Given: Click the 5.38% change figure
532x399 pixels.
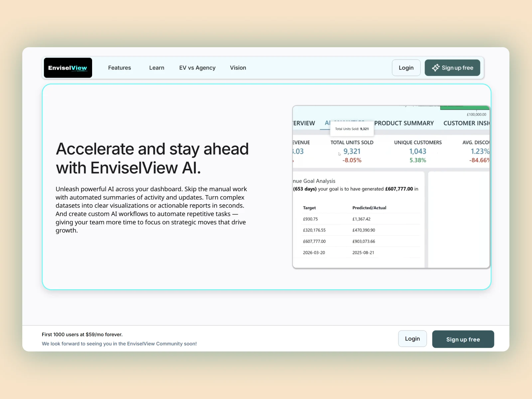Looking at the screenshot, I should click(x=418, y=160).
